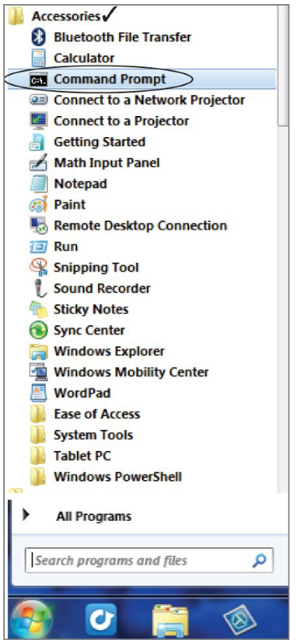This screenshot has height=644, width=296.
Task: Open the Snipping Tool entry
Action: click(97, 268)
